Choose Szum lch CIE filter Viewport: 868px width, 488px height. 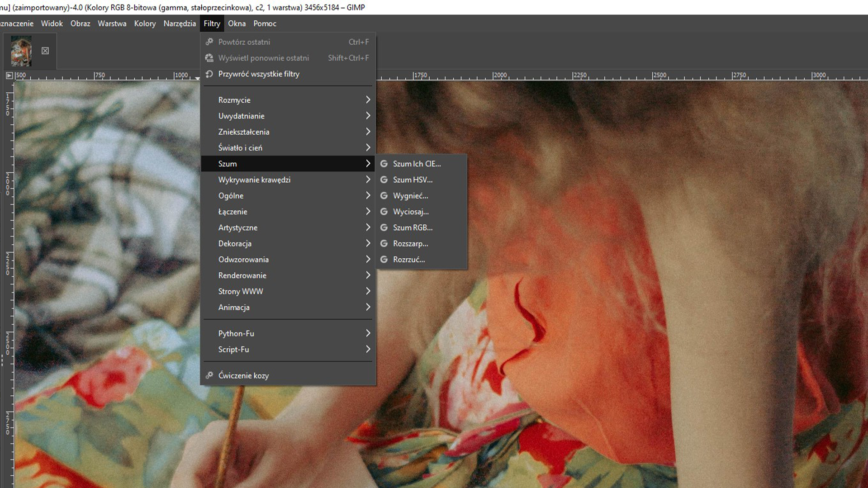(x=421, y=164)
